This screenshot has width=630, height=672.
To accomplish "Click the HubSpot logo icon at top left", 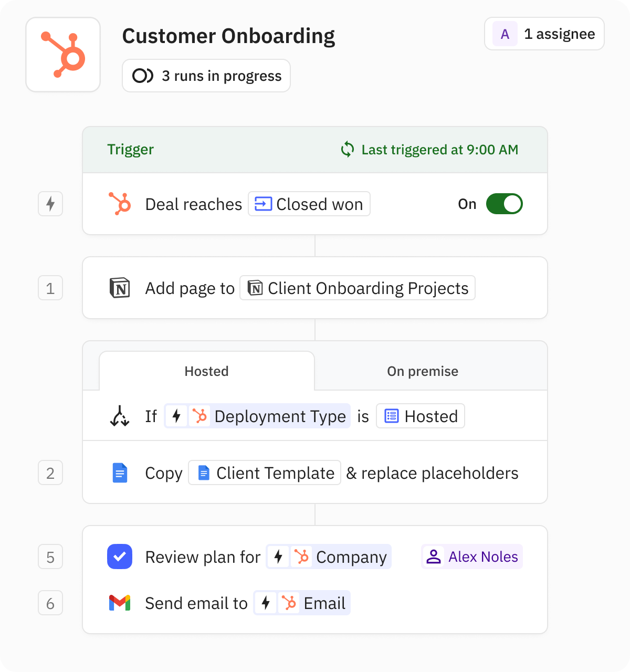I will [x=62, y=54].
